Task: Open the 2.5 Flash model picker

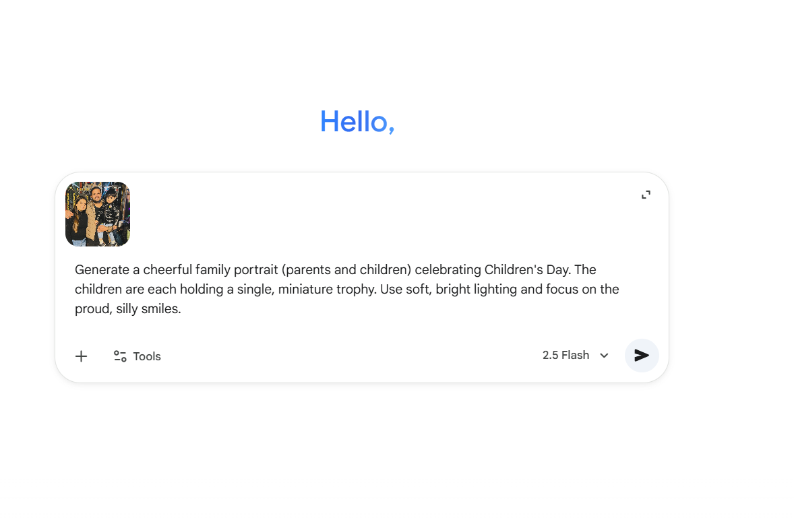Action: pos(566,356)
